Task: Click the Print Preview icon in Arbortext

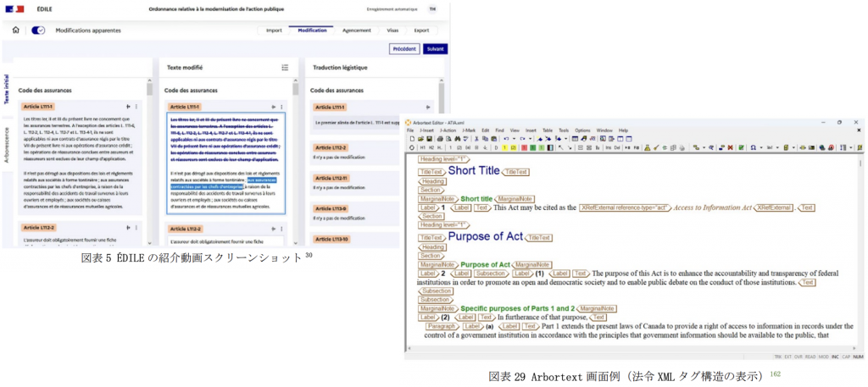Action: (x=448, y=139)
